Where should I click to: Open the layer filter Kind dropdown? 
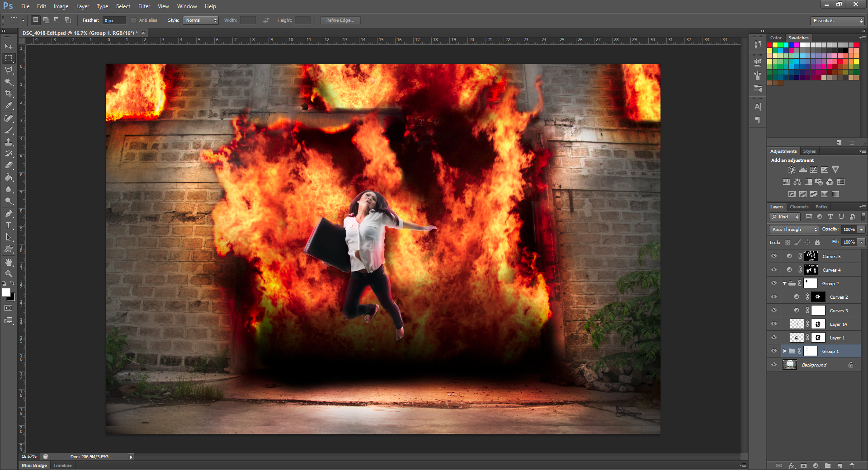(785, 217)
